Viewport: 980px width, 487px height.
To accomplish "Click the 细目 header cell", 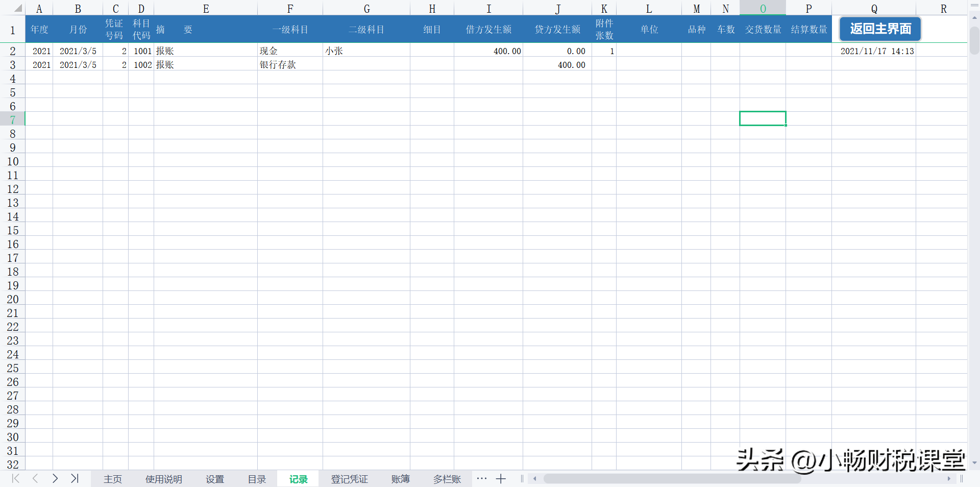I will coord(432,29).
